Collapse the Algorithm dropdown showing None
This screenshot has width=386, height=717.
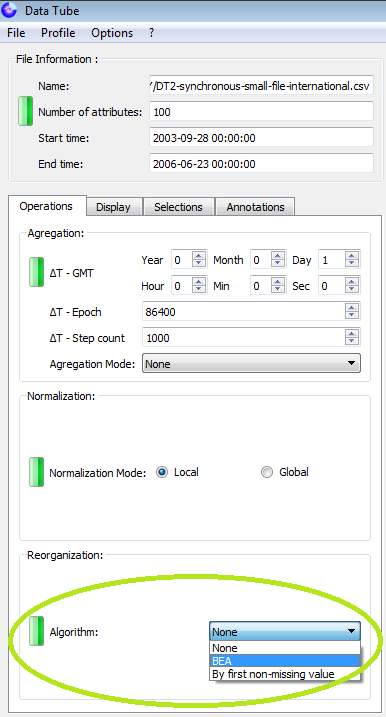click(x=285, y=631)
